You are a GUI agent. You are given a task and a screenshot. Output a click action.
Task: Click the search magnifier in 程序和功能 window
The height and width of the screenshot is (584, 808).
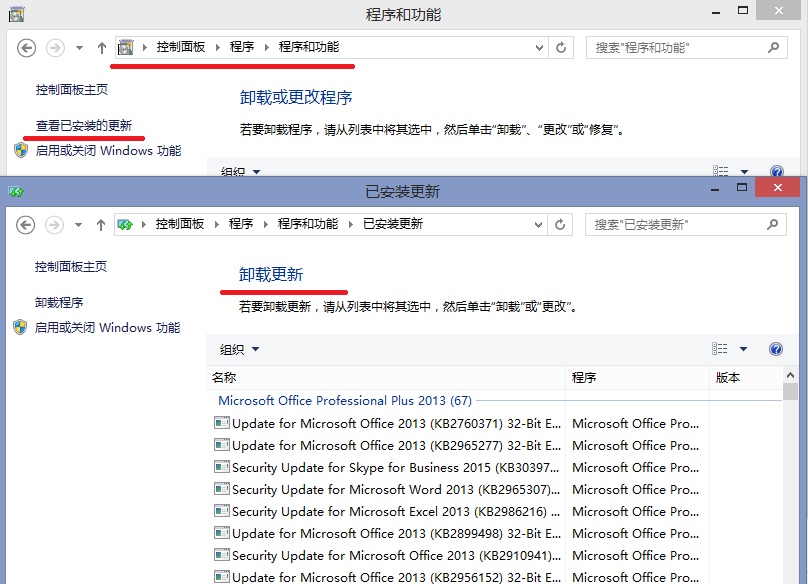coord(773,47)
